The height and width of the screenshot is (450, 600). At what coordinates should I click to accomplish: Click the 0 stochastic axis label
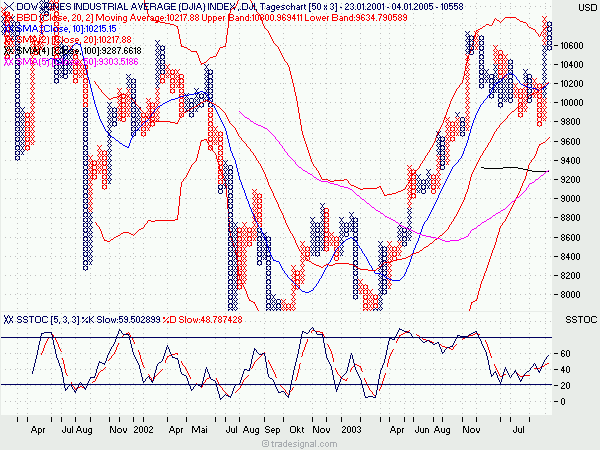pyautogui.click(x=563, y=402)
